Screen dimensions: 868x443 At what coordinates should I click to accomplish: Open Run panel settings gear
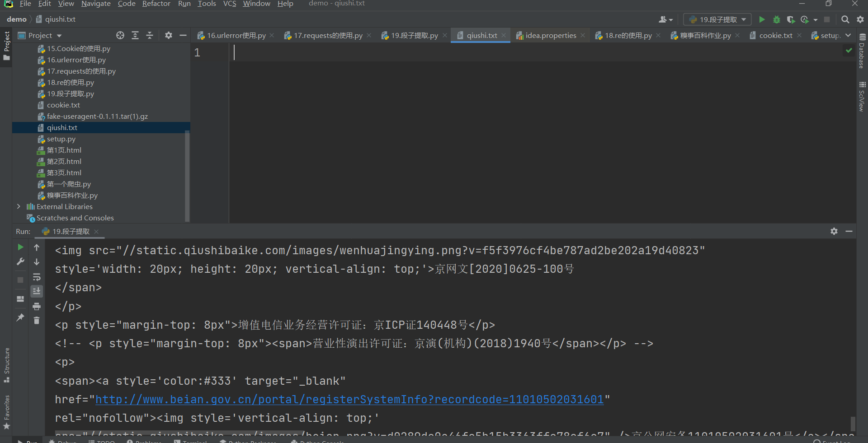click(834, 231)
